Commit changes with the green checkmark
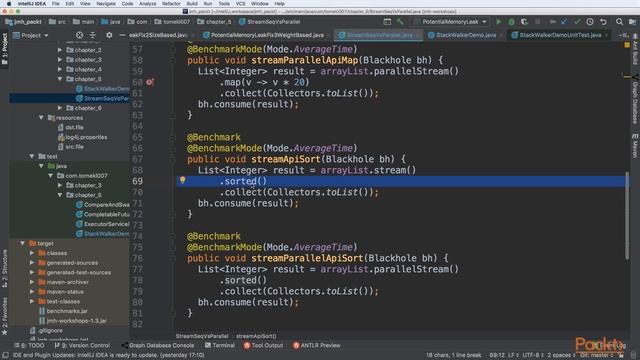 577,22
